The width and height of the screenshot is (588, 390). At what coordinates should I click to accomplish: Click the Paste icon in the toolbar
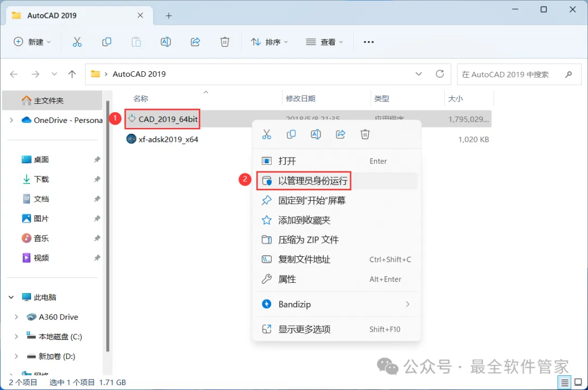point(136,42)
